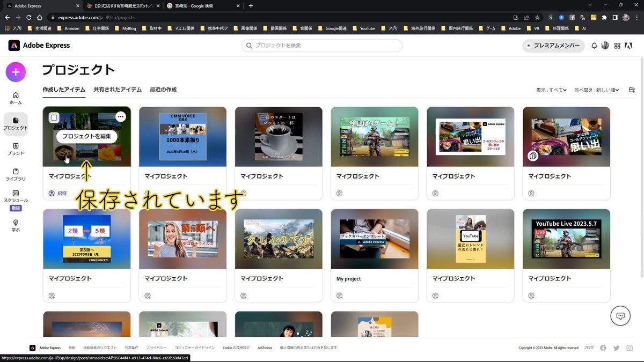Open ライブラリ in the left sidebar
Screen dimensions: 644x362
pyautogui.click(x=16, y=175)
